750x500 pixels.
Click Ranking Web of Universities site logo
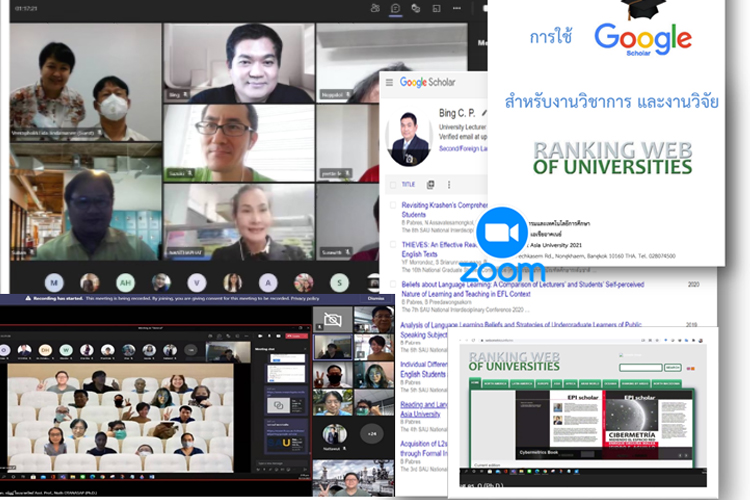[x=514, y=362]
